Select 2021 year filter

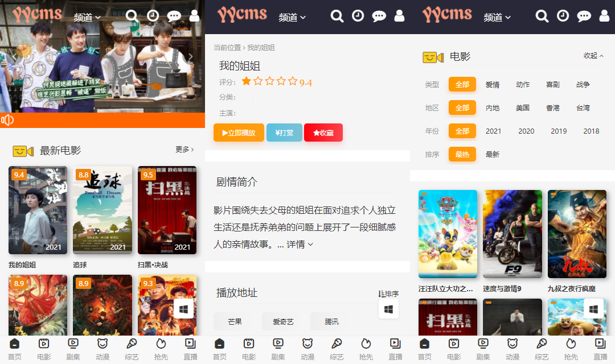tap(493, 131)
